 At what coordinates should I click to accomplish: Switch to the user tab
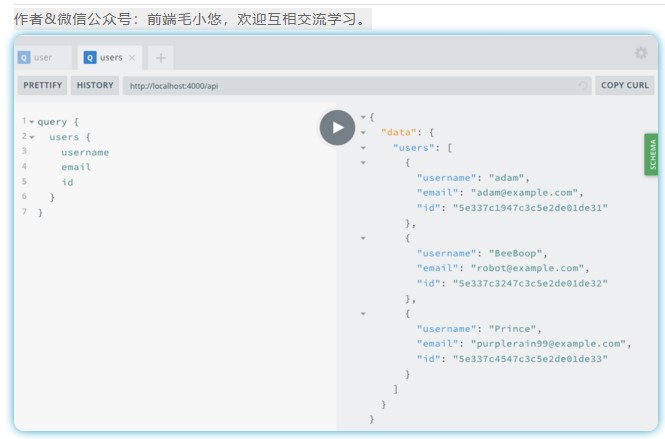[x=42, y=58]
